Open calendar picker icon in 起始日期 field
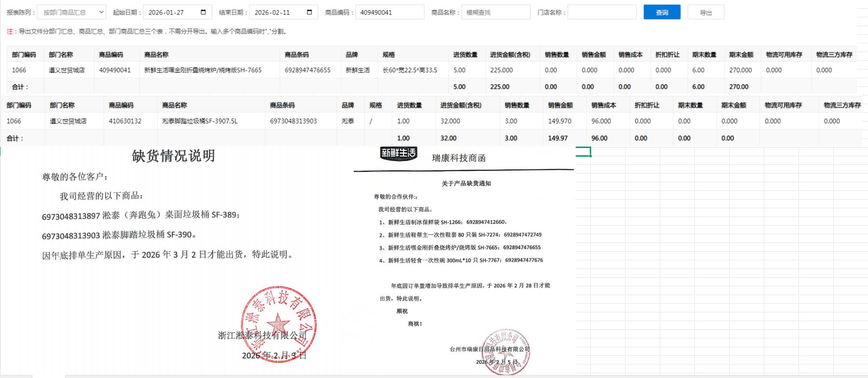868x378 pixels. [203, 13]
